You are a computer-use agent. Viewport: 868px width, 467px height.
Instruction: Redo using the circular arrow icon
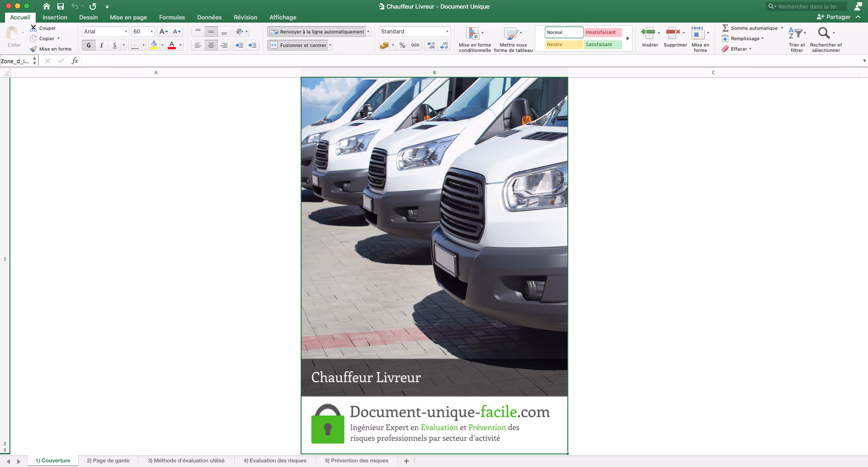pos(93,6)
